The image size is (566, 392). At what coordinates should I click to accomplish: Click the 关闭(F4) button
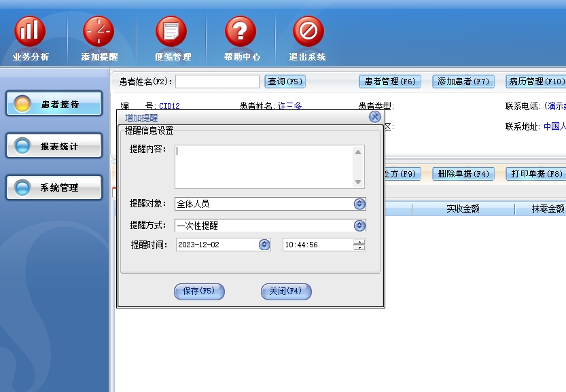point(286,291)
